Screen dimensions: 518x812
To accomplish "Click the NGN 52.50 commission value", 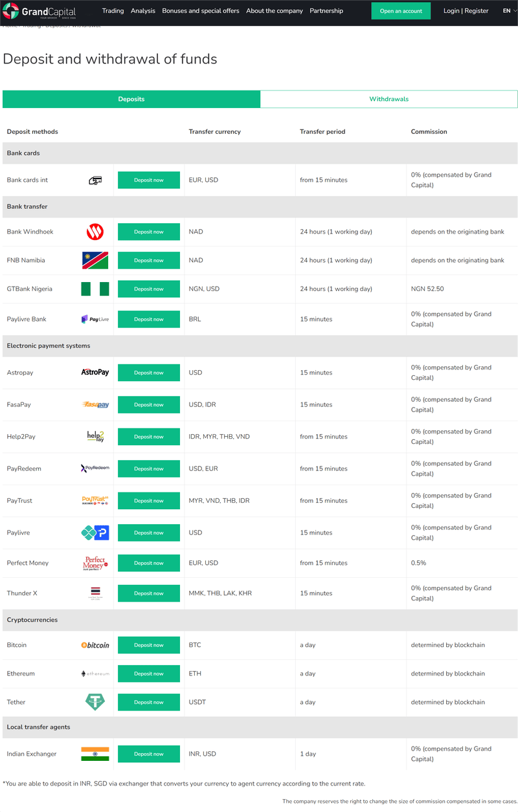I will [x=427, y=289].
